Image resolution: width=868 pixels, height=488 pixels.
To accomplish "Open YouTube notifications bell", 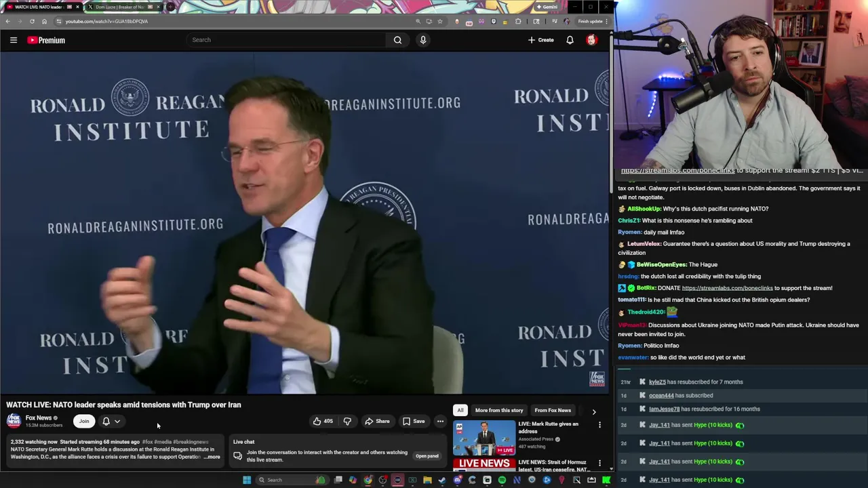I will [570, 40].
